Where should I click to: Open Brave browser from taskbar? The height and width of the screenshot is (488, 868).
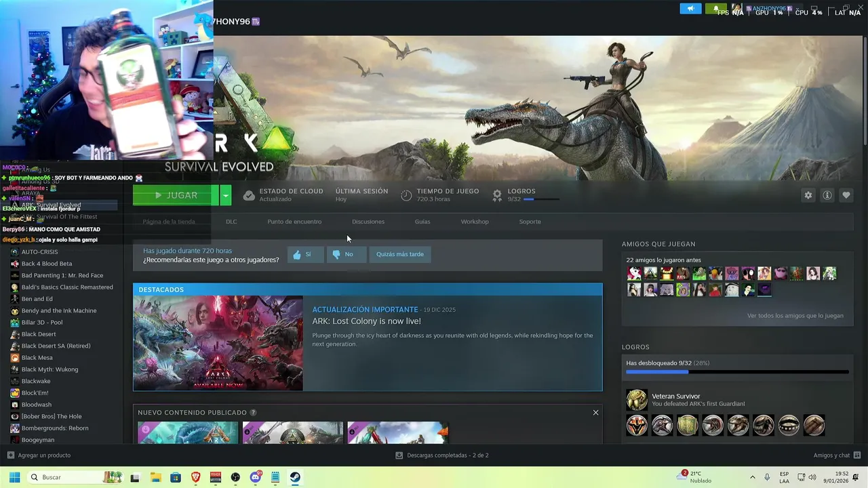[196, 477]
